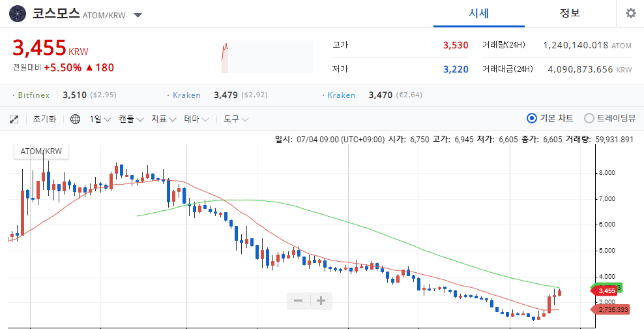Open the 지표 indicators dropdown
The width and height of the screenshot is (644, 329).
tap(164, 119)
